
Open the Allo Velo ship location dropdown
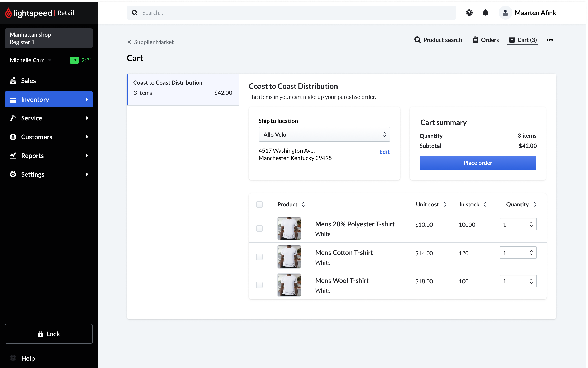324,134
